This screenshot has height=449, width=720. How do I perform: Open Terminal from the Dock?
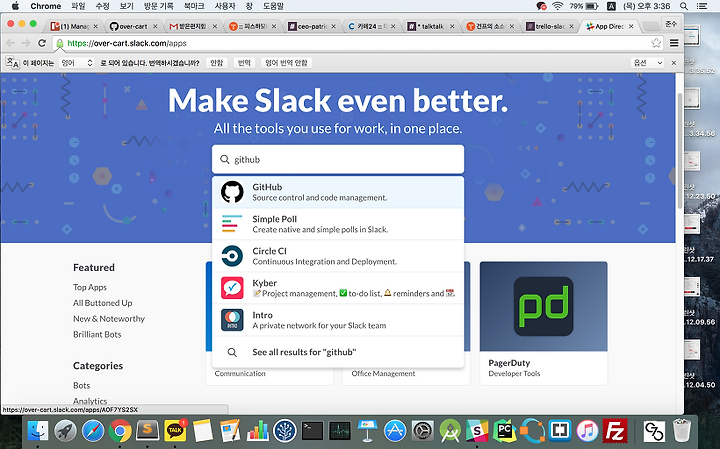312,430
